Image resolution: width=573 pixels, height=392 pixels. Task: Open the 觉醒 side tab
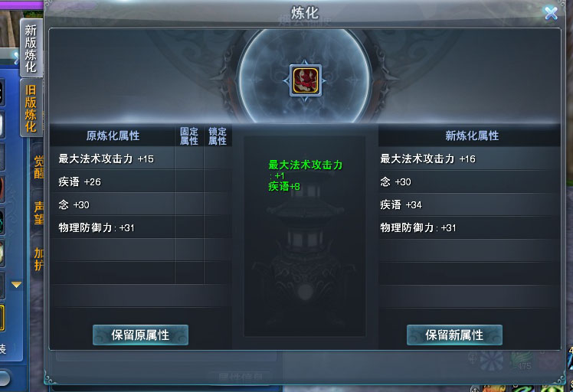coord(38,167)
